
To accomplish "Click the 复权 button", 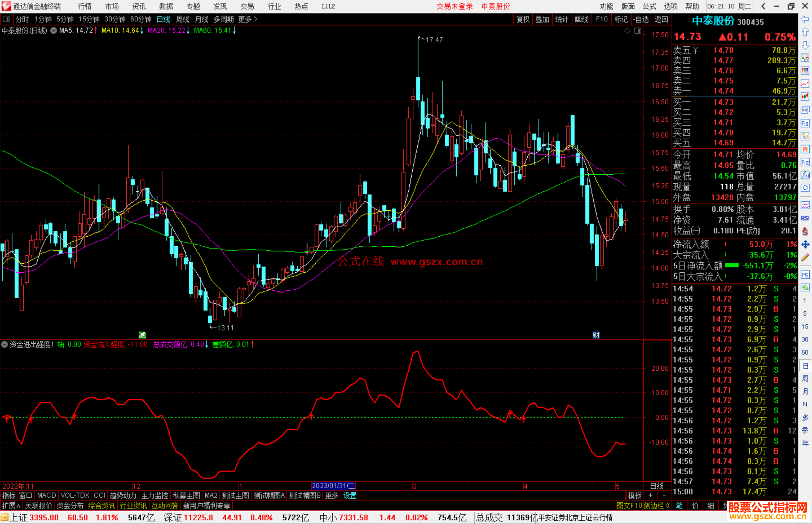I will pos(523,19).
